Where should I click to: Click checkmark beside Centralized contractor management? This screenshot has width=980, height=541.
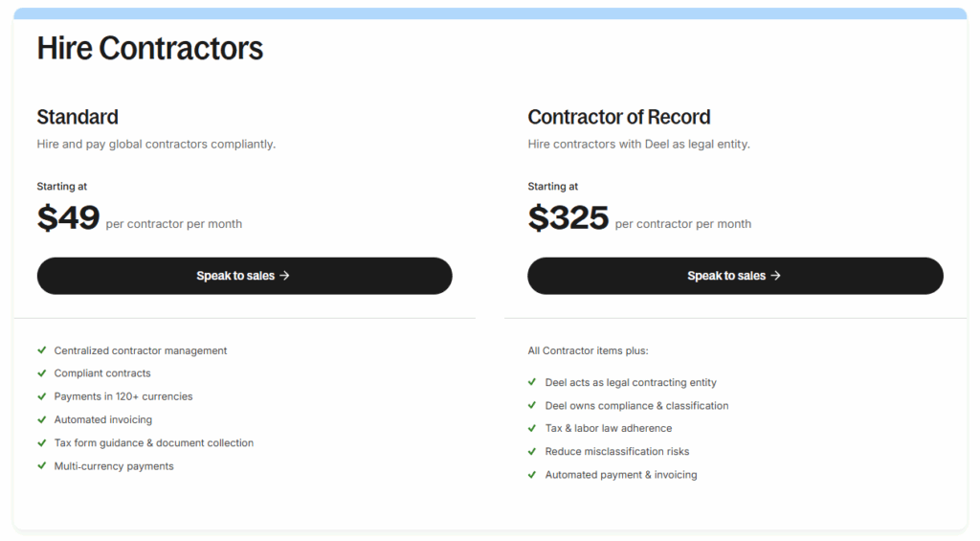tap(42, 350)
